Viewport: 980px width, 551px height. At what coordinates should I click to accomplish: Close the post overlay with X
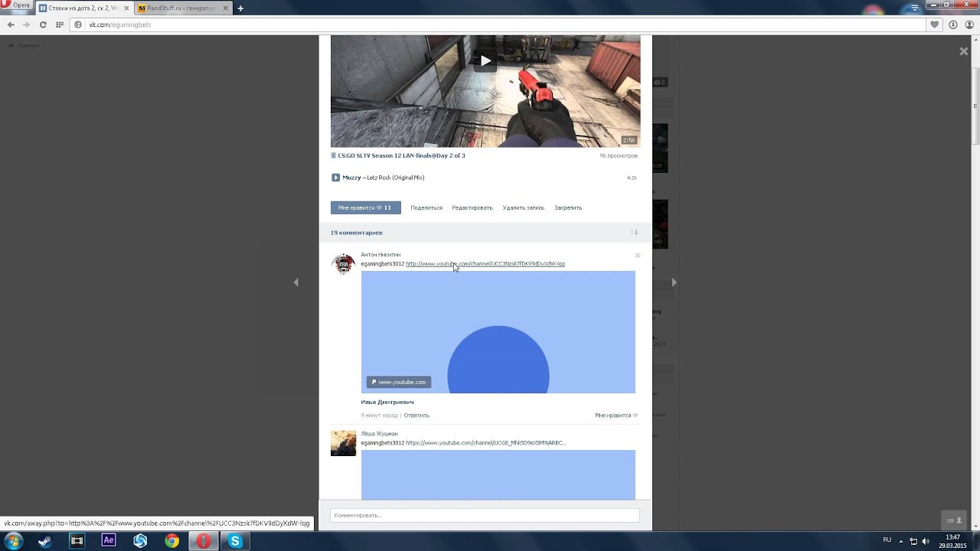(x=964, y=51)
